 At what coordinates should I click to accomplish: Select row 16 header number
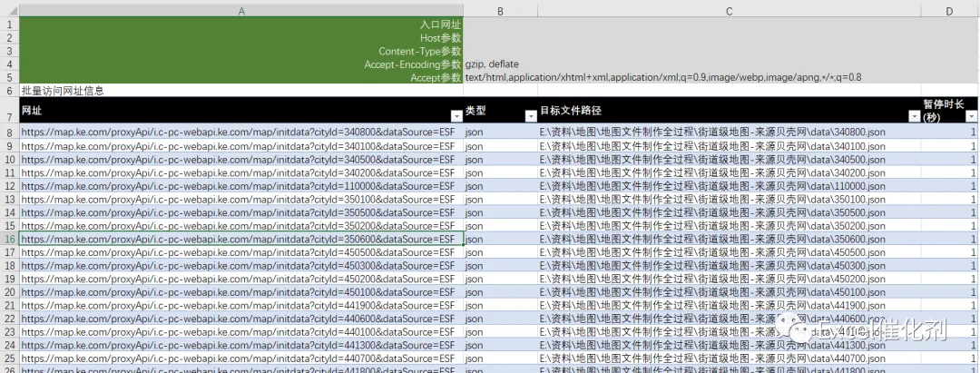[9, 240]
